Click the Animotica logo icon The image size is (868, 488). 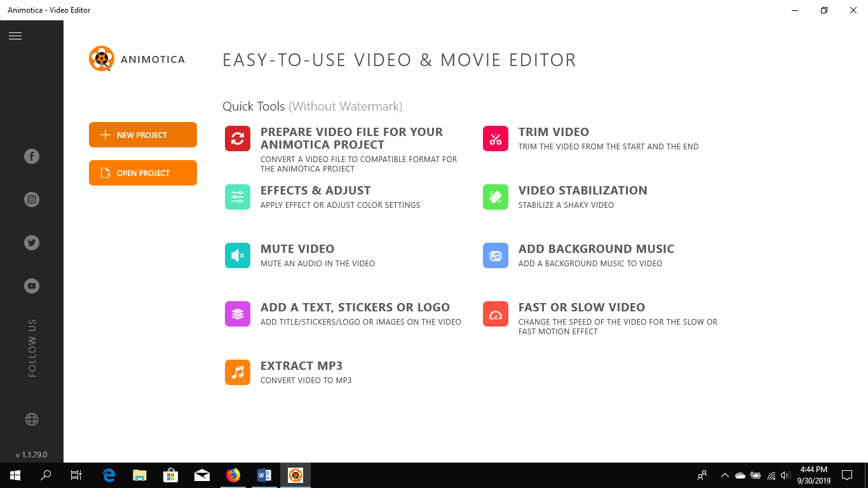click(x=102, y=58)
